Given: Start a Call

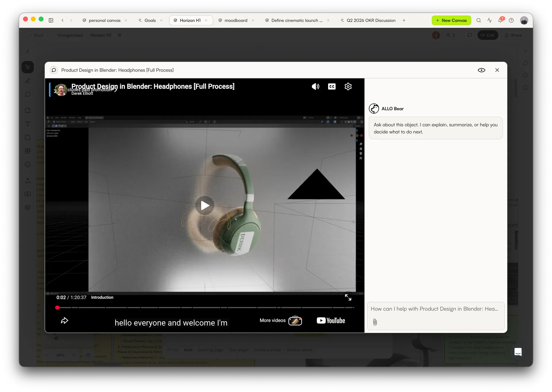Looking at the screenshot, I should click(488, 35).
